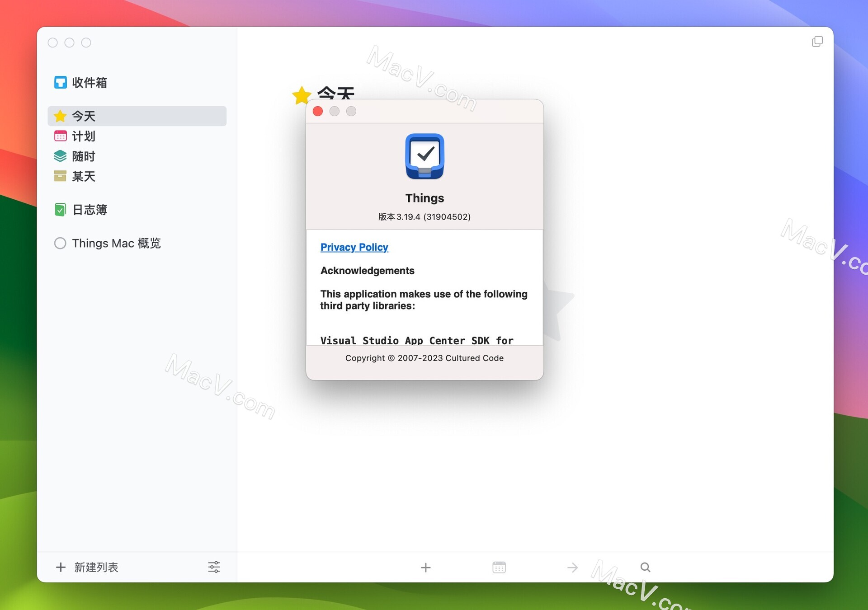Open the 收件箱 inbox list

click(x=137, y=83)
